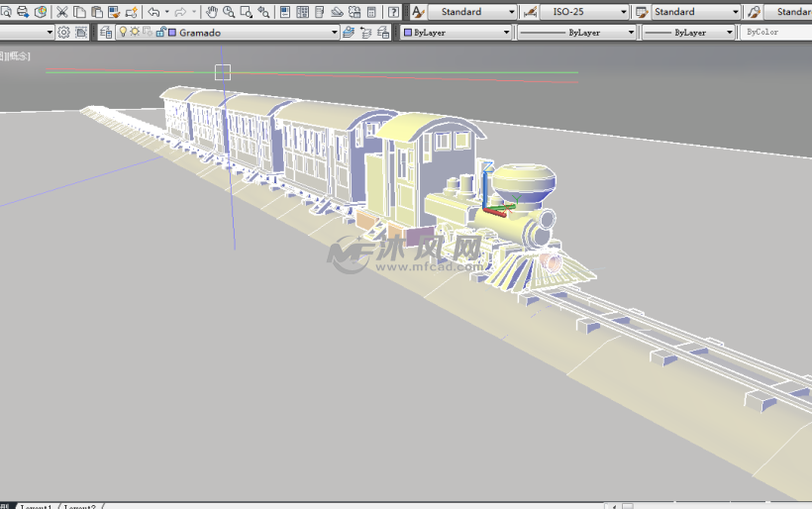Open Plot Preview tool
812x509 pixels.
coord(6,12)
